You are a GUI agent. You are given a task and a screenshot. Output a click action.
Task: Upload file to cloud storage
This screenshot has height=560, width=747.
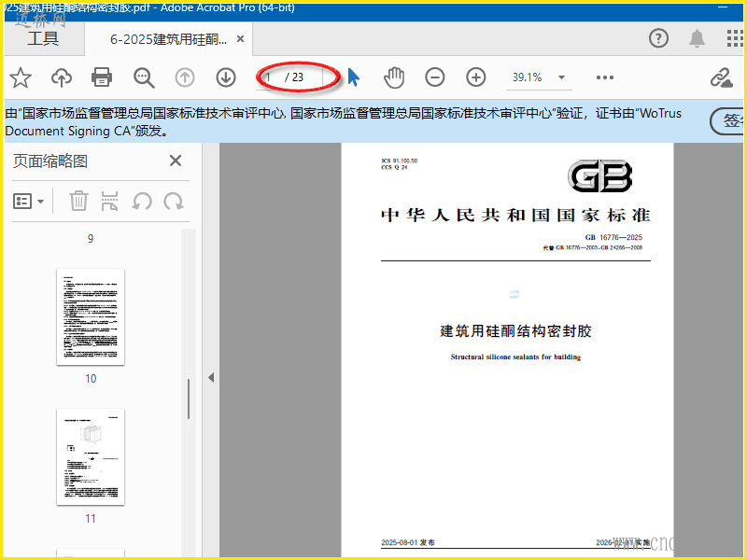coord(62,77)
